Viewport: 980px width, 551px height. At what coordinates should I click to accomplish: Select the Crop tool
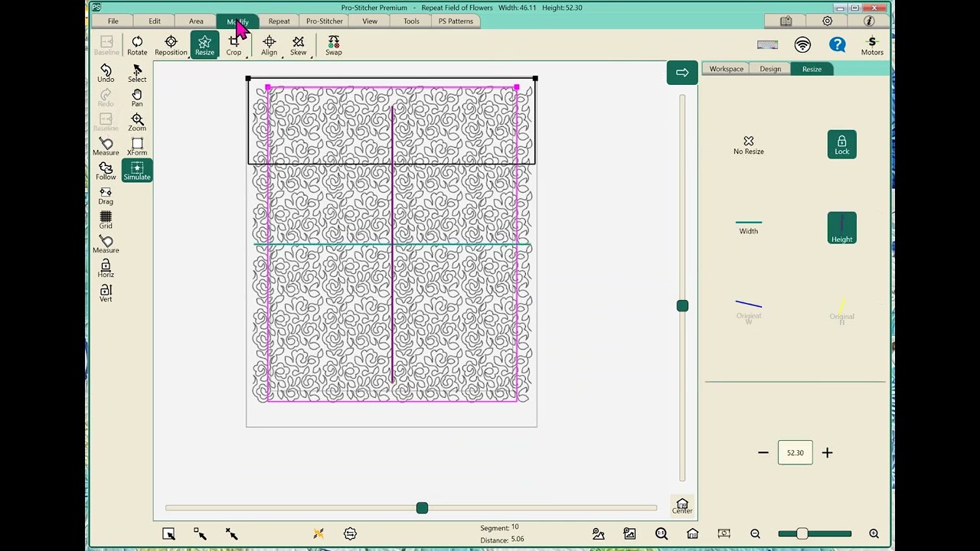234,46
